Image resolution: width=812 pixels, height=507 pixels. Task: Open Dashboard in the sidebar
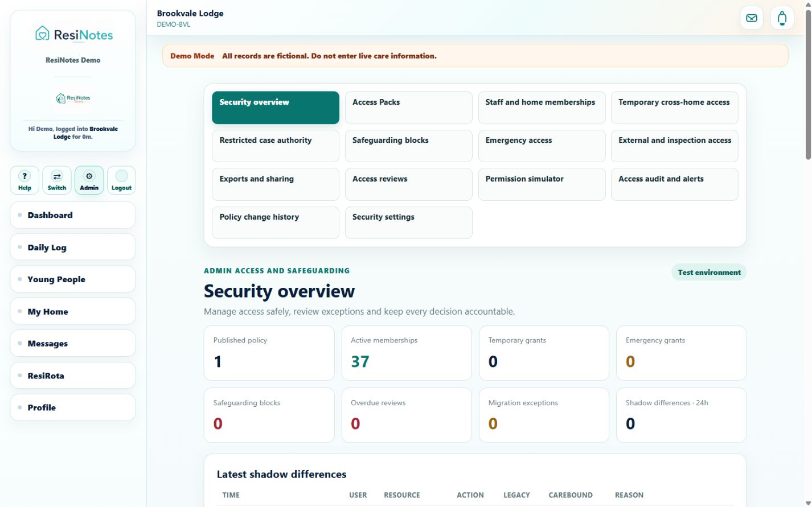pos(73,215)
